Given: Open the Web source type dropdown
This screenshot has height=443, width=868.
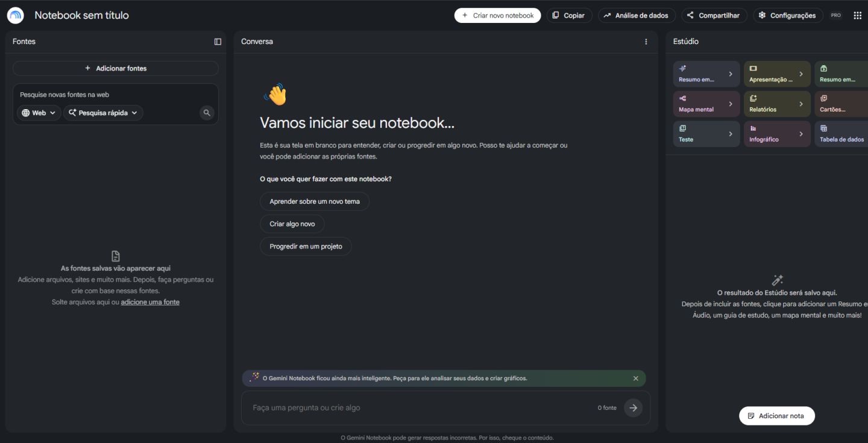Looking at the screenshot, I should (x=39, y=113).
